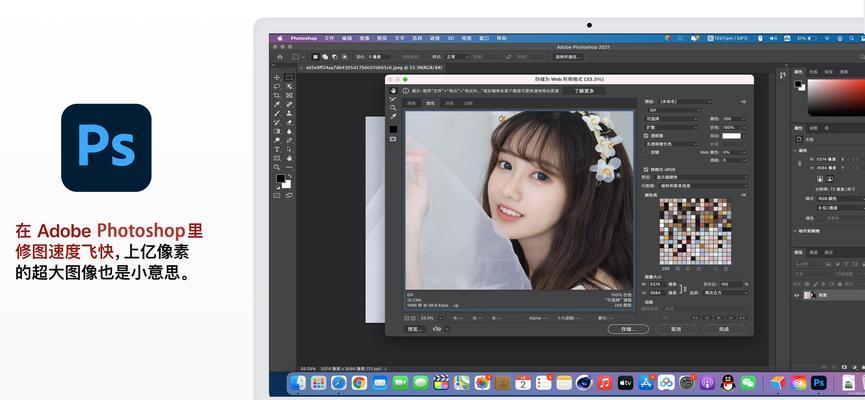Select Zoom tool in Save for Web dialog
The image size is (865, 400).
click(393, 108)
